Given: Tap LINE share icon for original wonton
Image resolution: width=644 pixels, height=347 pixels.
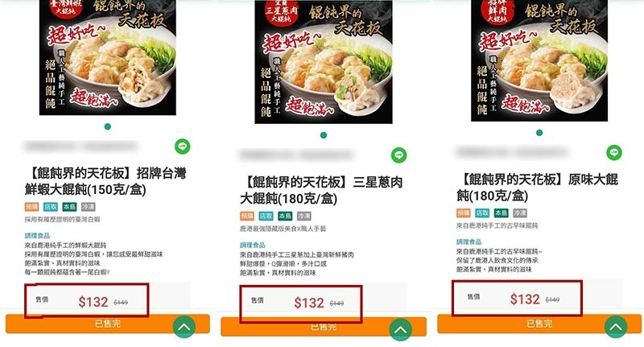Looking at the screenshot, I should [x=614, y=152].
